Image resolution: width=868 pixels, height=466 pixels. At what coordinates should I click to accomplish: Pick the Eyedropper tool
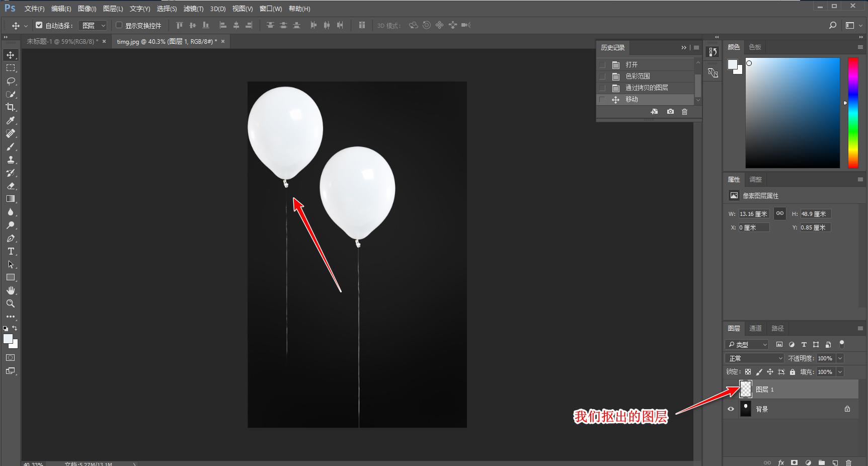click(11, 120)
